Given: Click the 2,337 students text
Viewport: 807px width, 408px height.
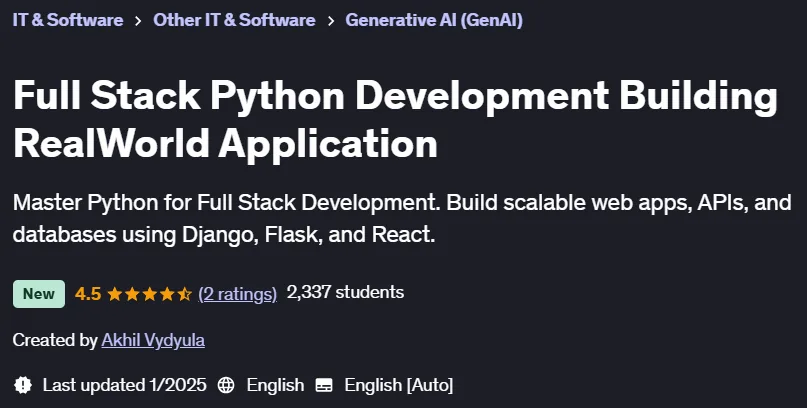Looking at the screenshot, I should [x=345, y=292].
